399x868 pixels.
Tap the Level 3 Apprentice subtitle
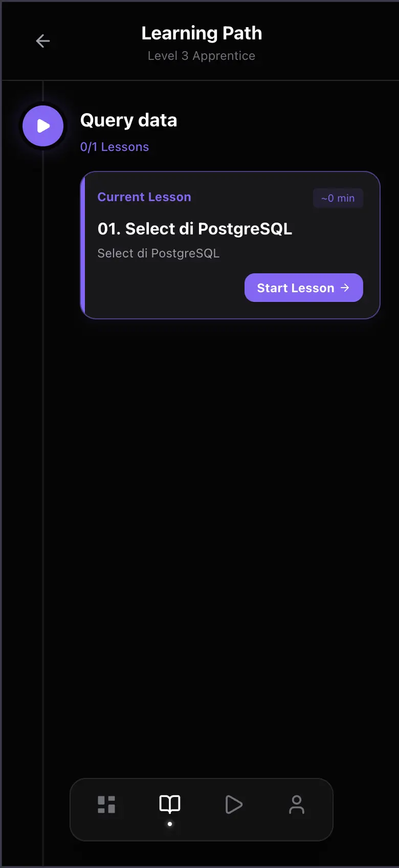pos(202,56)
